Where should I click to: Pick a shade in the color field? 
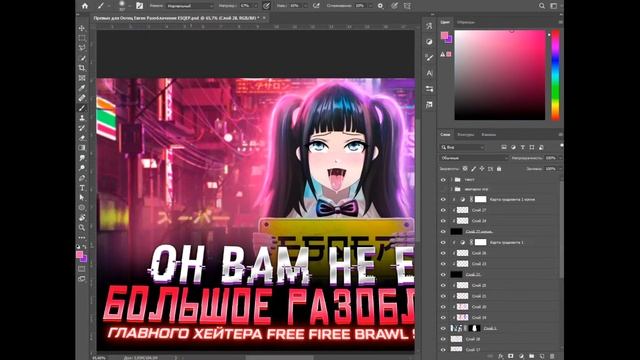pos(500,75)
